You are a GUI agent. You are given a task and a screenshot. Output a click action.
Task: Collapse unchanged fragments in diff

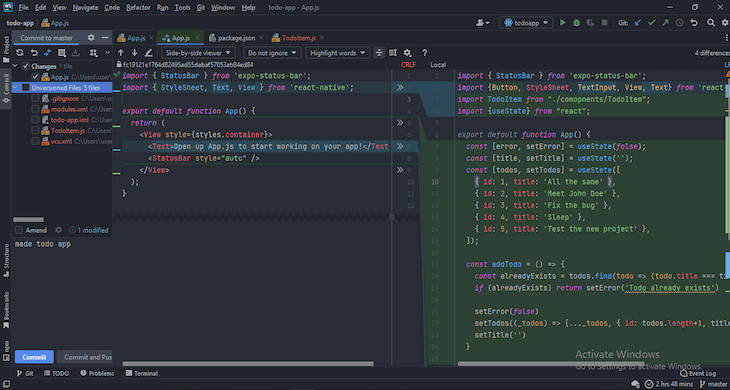click(x=379, y=53)
